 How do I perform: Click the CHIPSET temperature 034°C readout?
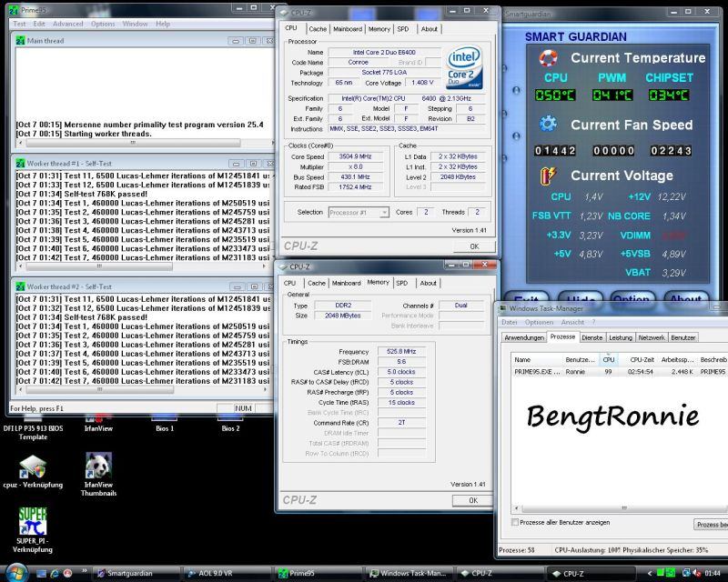669,95
